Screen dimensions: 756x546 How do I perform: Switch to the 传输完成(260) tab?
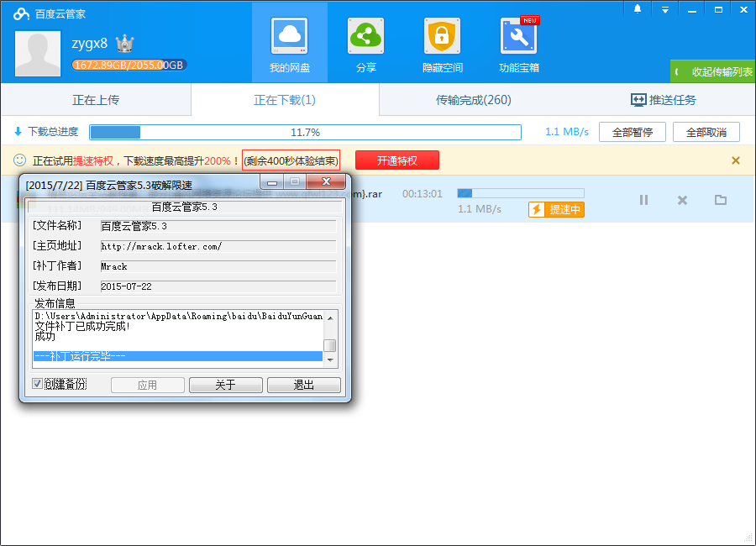473,100
